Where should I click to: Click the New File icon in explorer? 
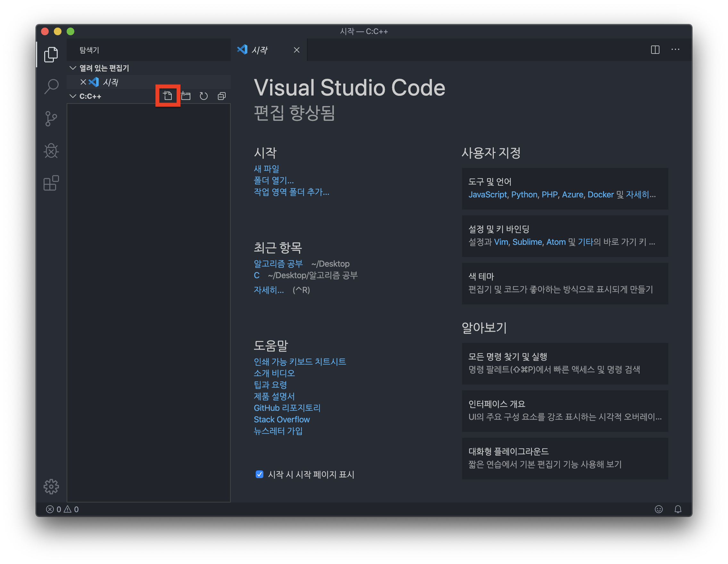click(x=168, y=96)
